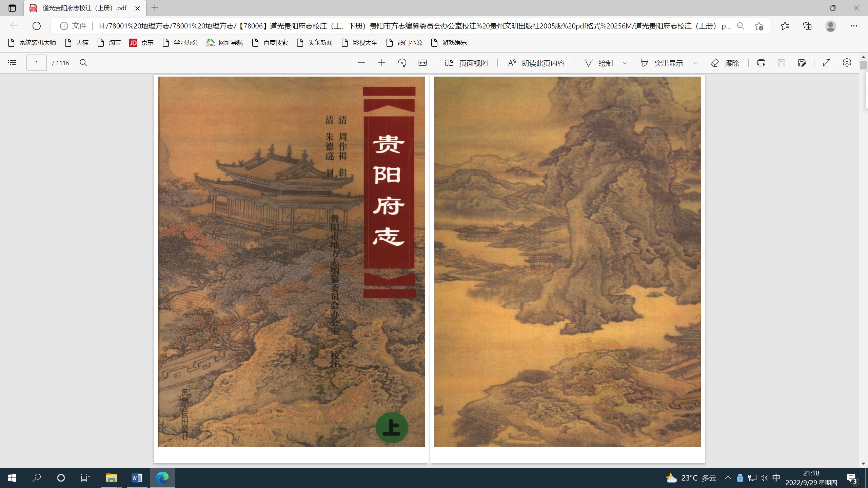Viewport: 868px width, 488px height.
Task: Open the tab actions menu icon
Action: 12,8
